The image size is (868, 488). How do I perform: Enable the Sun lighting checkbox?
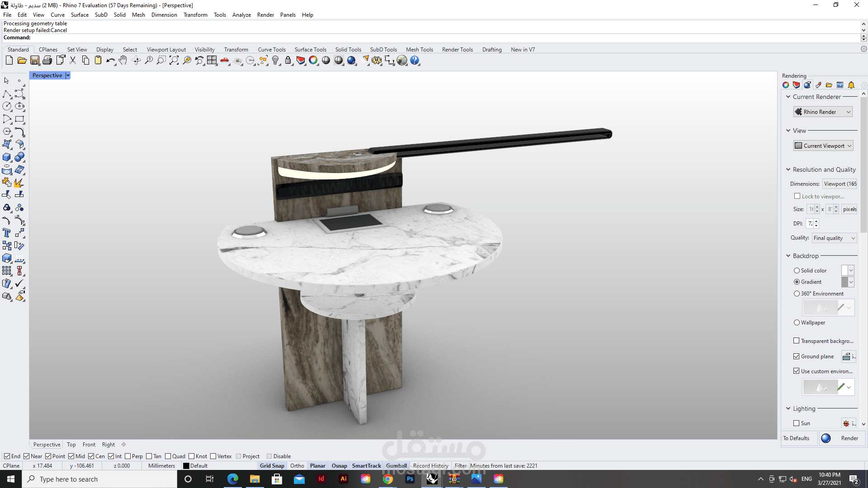(x=797, y=423)
